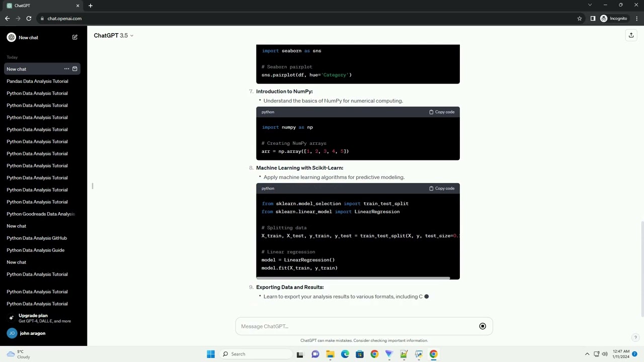Show hidden system tray icons
The height and width of the screenshot is (362, 644).
point(587,354)
